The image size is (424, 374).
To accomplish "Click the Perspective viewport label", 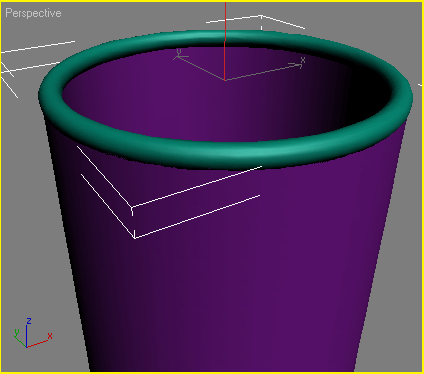I will point(33,13).
